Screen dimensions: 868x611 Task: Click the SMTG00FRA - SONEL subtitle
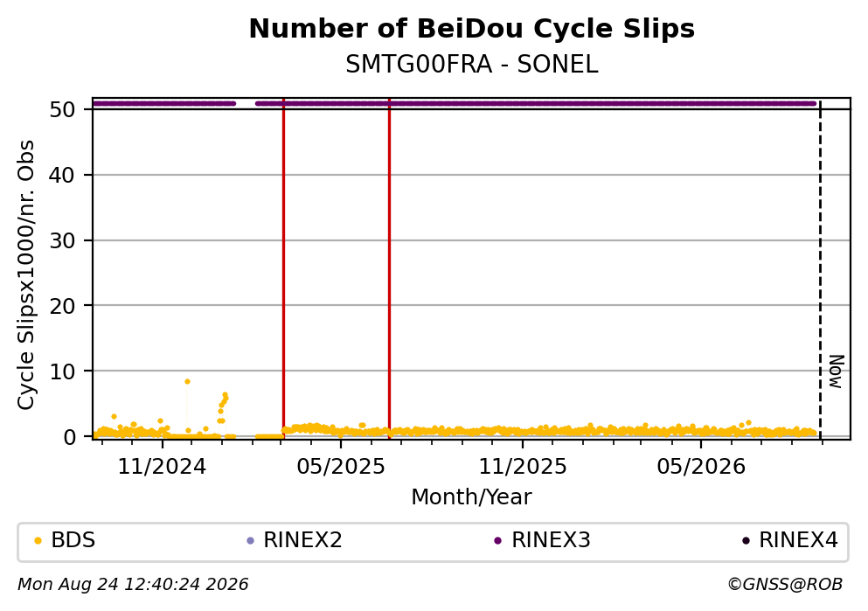(472, 65)
